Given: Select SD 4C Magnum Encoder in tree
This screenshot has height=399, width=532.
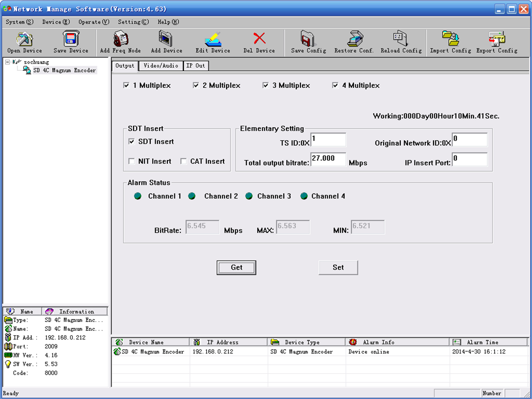Looking at the screenshot, I should (x=64, y=70).
